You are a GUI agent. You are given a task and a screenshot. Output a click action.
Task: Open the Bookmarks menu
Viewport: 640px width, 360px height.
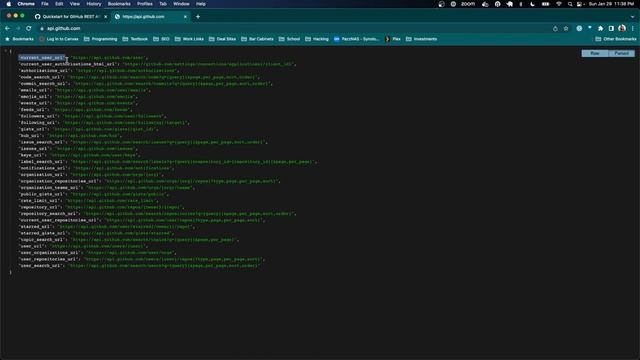click(x=119, y=4)
